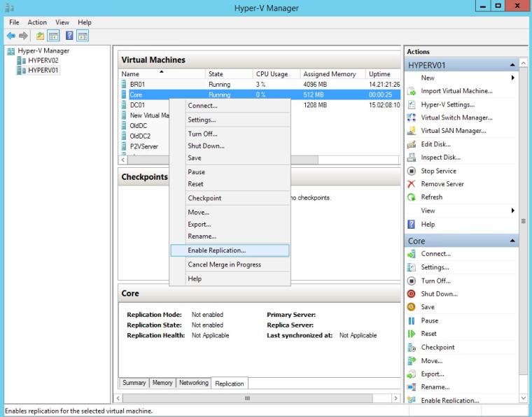Switch to the Networking tab
532x417 pixels.
(193, 383)
